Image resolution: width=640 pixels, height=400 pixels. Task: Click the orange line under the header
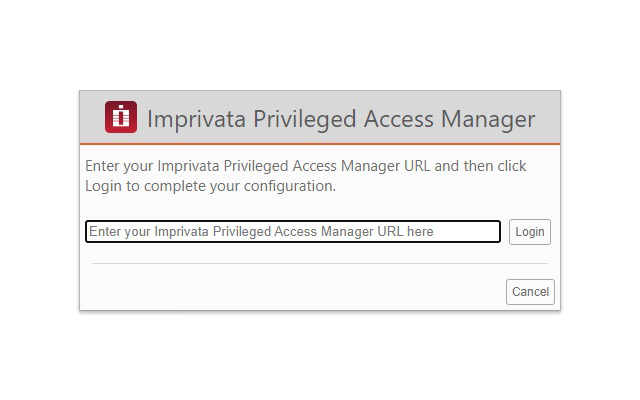(x=320, y=144)
